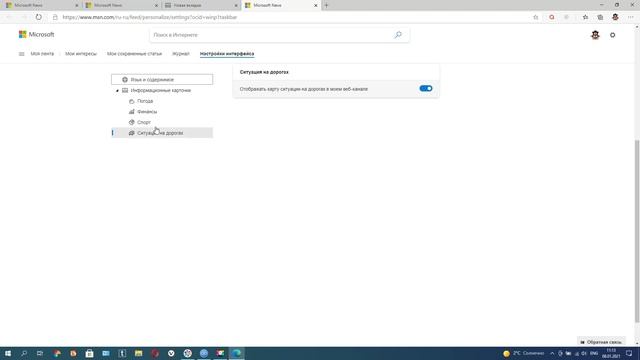The width and height of the screenshot is (640, 360).
Task: Click the Microsoft Edge taskbar icon
Action: (x=237, y=353)
